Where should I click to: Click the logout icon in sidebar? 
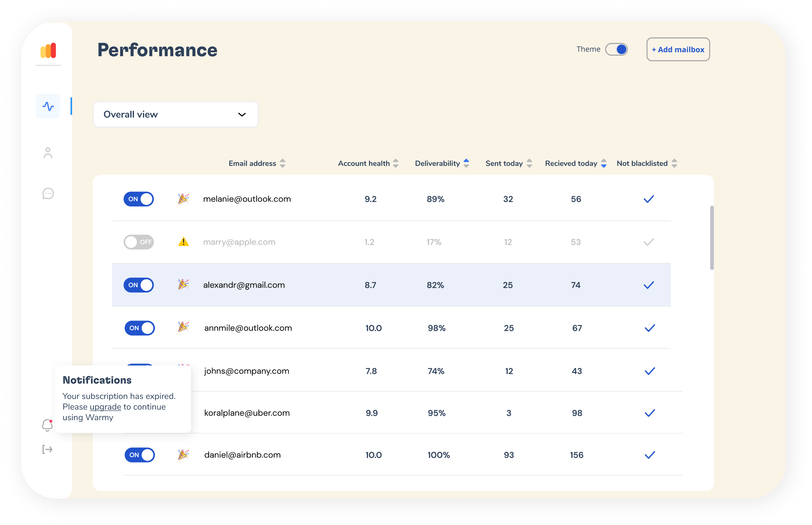coord(47,449)
